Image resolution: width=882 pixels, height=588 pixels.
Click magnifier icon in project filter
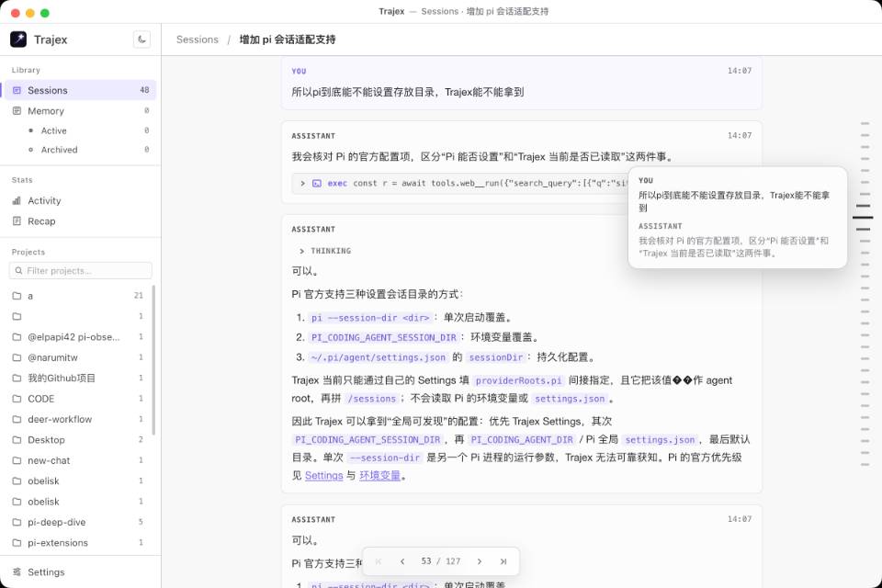(18, 271)
